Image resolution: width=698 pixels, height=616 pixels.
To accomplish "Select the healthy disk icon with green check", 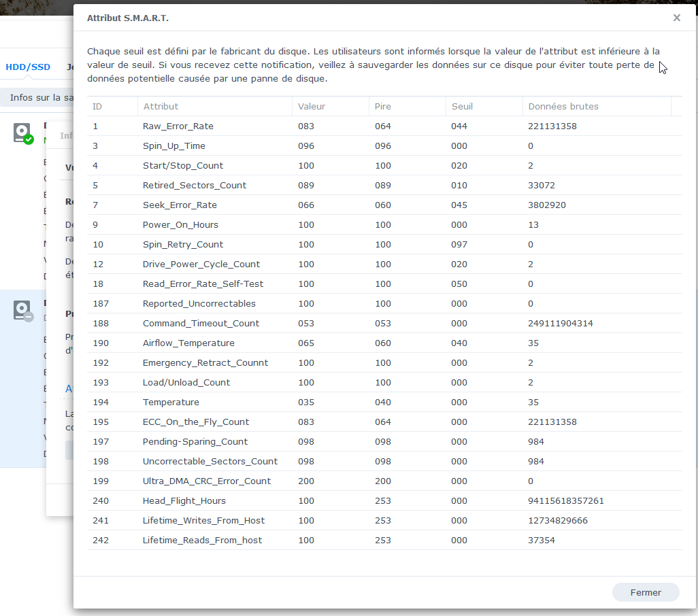I will pyautogui.click(x=23, y=133).
